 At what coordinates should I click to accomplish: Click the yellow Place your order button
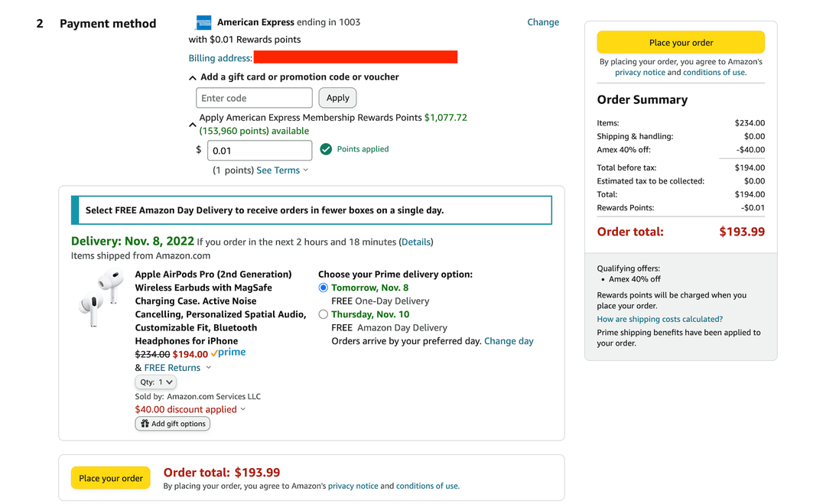pyautogui.click(x=680, y=42)
